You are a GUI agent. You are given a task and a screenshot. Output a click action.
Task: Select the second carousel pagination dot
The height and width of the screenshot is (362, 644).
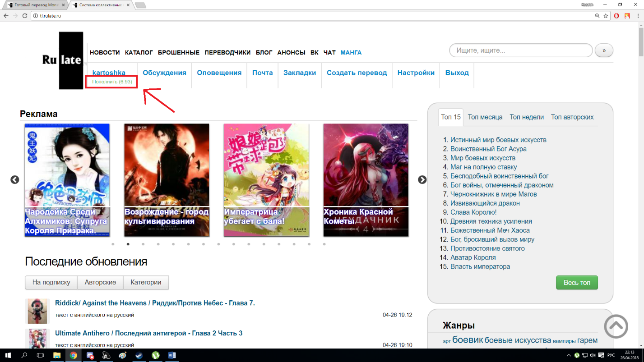click(128, 244)
